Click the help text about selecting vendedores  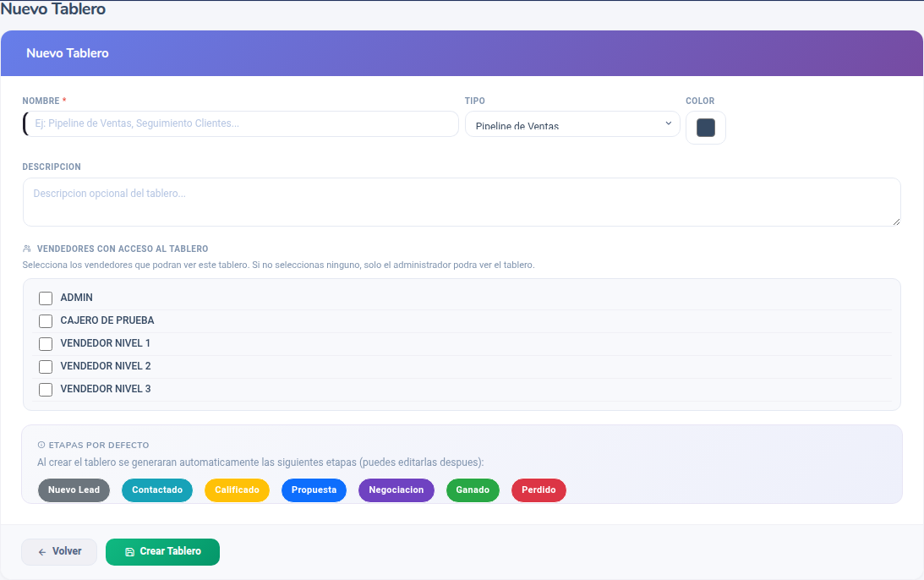click(x=279, y=265)
